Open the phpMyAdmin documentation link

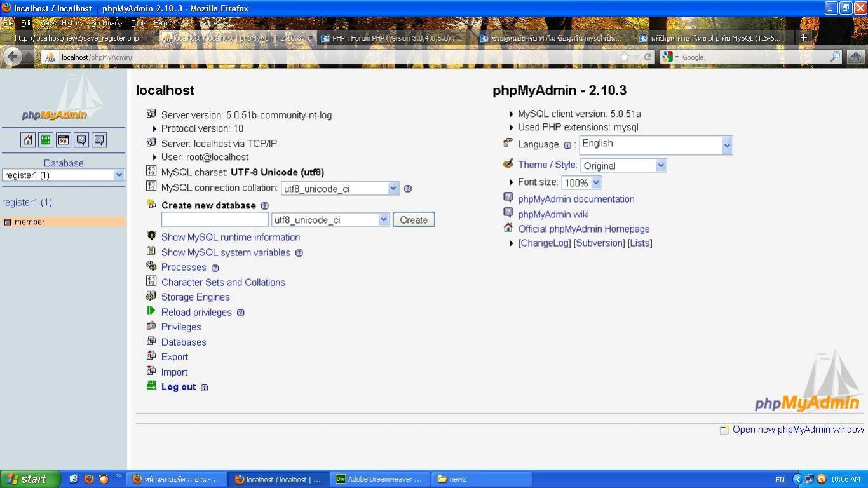click(576, 199)
